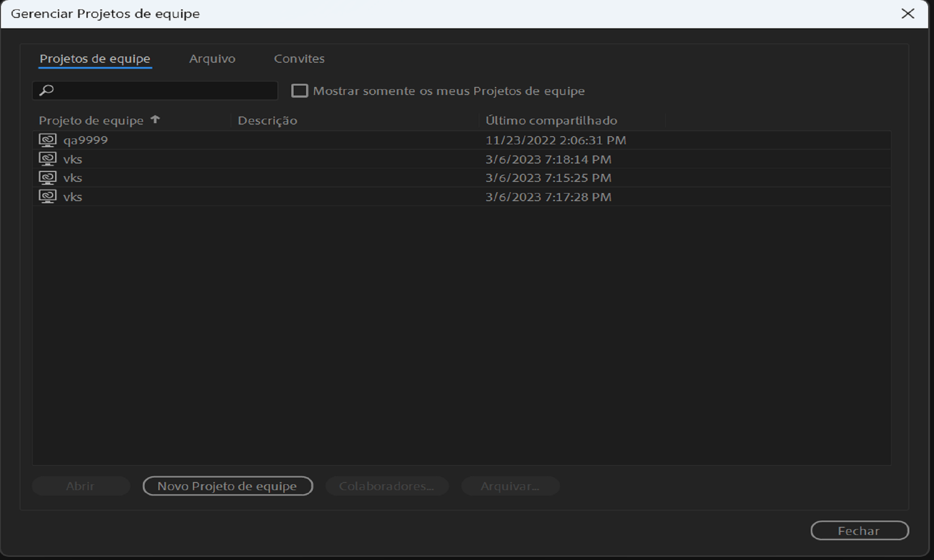This screenshot has width=934, height=560.
Task: Click the sort arrow beside Projeto de equipe
Action: point(155,120)
